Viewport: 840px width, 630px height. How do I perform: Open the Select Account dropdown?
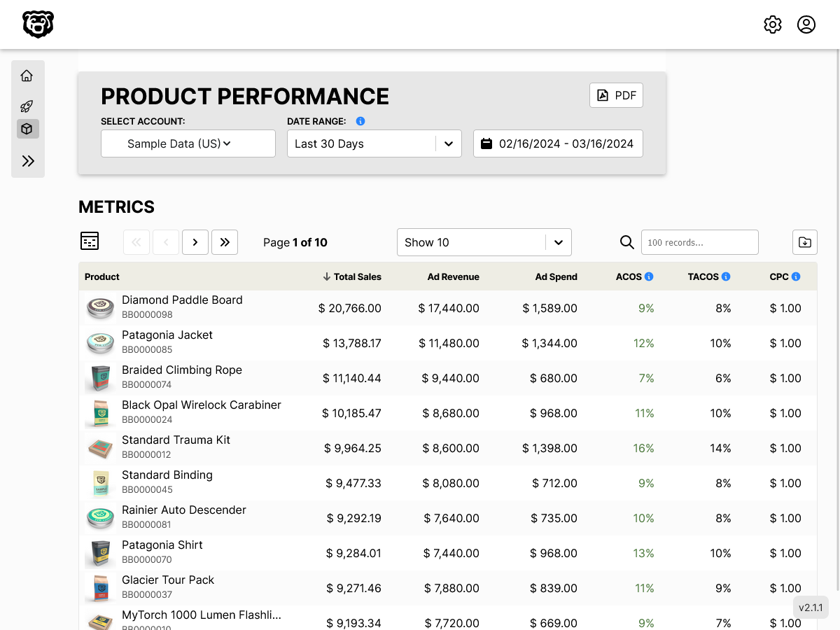click(188, 143)
